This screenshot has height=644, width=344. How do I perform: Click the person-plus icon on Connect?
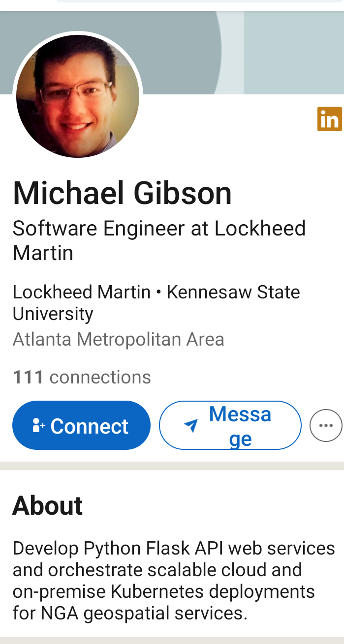(38, 426)
